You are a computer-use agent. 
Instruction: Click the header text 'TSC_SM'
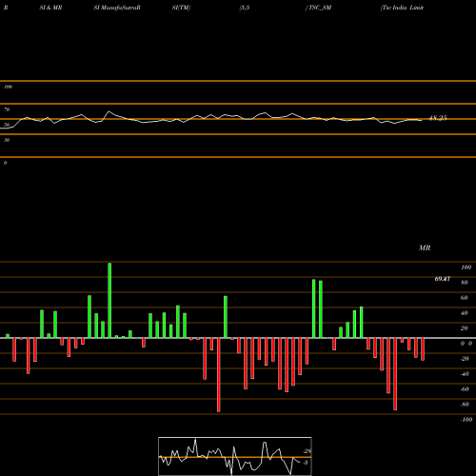coord(319,8)
